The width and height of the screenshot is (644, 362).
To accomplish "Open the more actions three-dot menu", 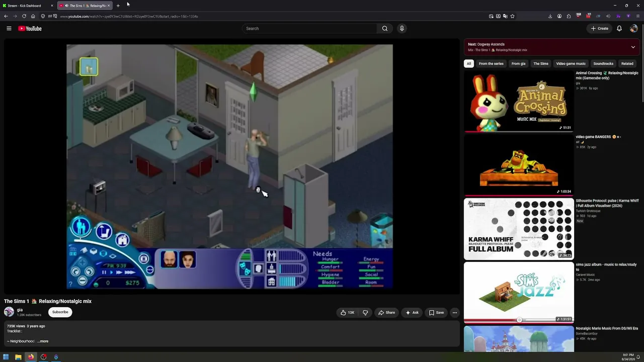I will click(455, 313).
